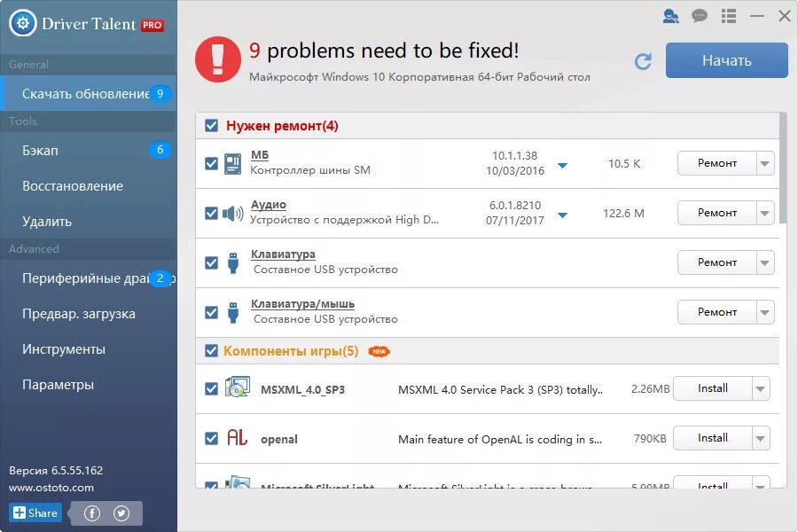The image size is (798, 532).
Task: Click the MSXML_4.0_SP3 package icon
Action: (x=238, y=387)
